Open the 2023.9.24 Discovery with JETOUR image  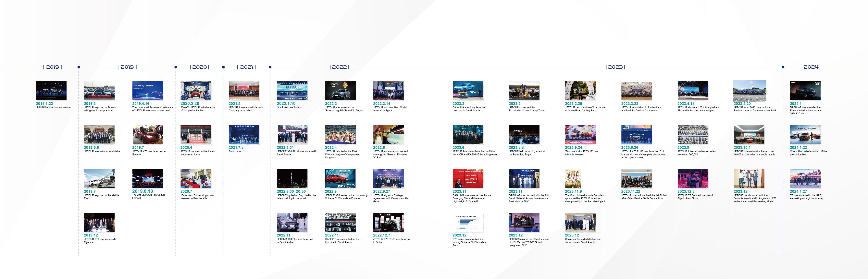pyautogui.click(x=580, y=135)
